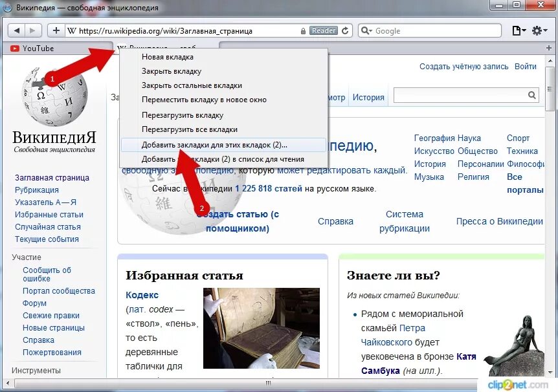This screenshot has height=392, width=558.
Task: Activate the Reader button in address bar
Action: click(324, 31)
